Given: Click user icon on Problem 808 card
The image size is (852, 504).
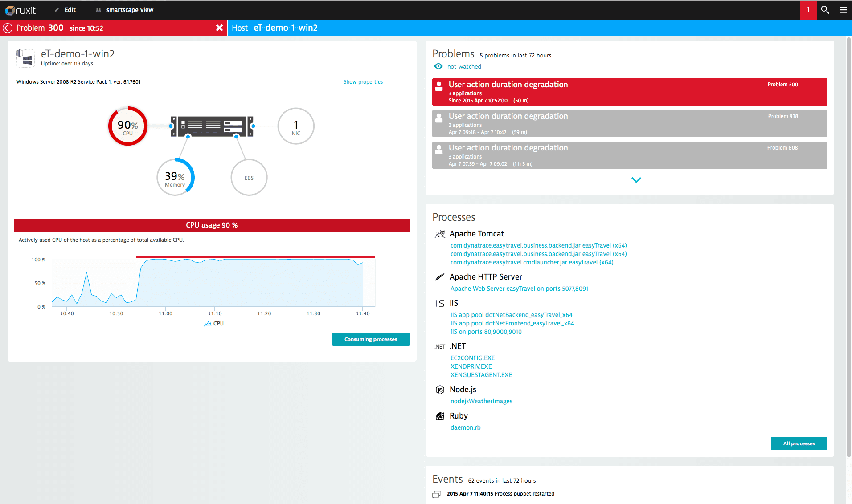Looking at the screenshot, I should click(x=439, y=149).
